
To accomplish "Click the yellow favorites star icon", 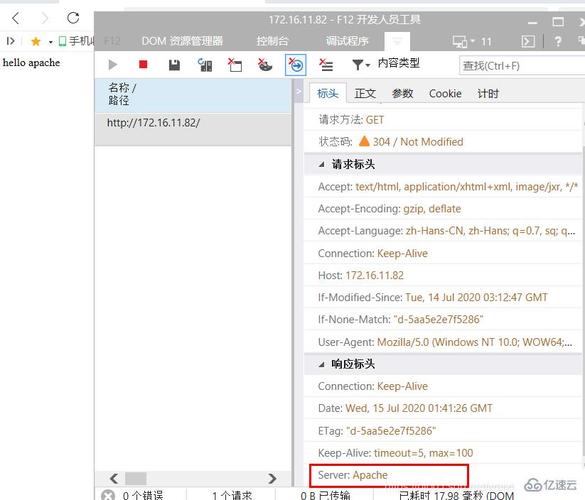I will pos(36,41).
